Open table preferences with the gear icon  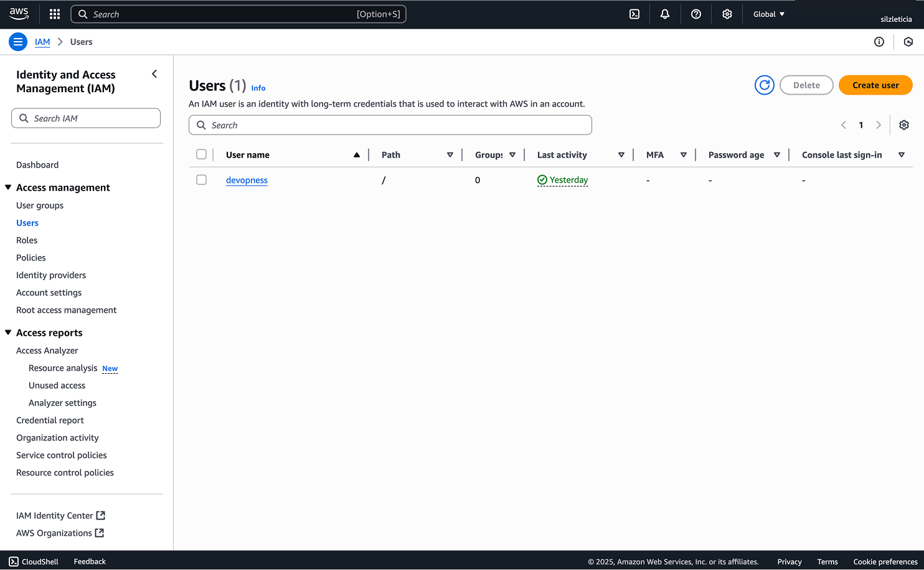point(903,125)
